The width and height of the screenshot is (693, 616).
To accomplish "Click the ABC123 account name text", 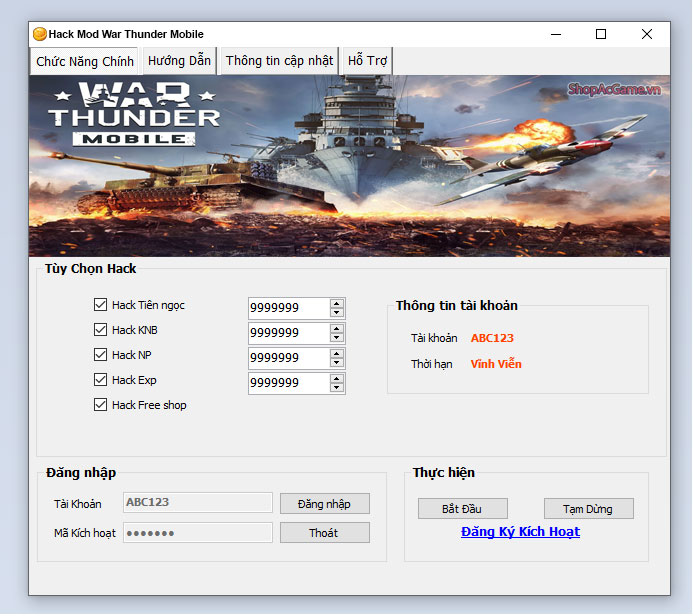I will coord(492,338).
